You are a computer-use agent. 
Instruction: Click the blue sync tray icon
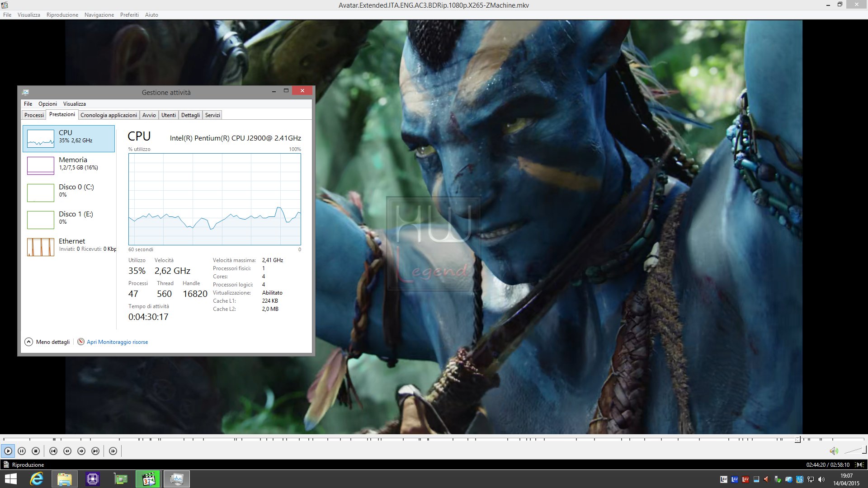[x=800, y=479]
